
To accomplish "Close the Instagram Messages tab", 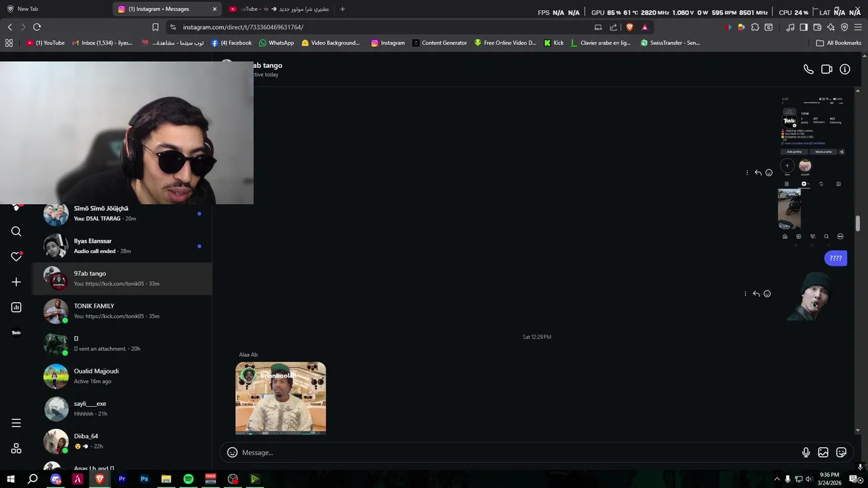I will [215, 9].
